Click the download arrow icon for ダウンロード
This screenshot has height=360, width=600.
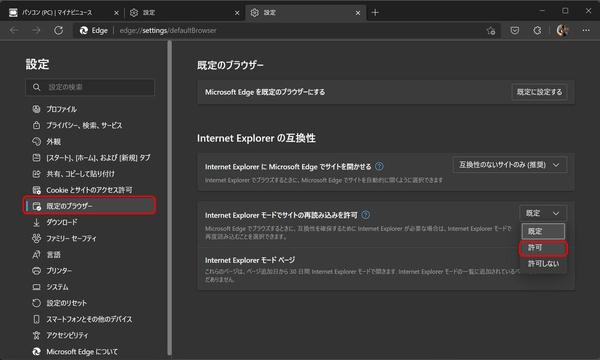pyautogui.click(x=36, y=222)
